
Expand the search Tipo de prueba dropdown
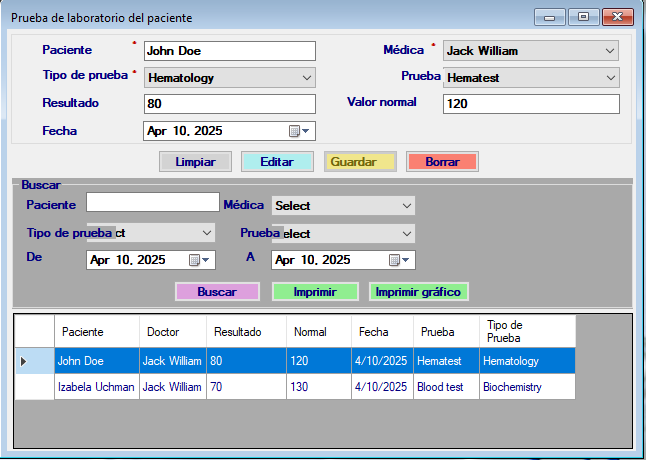tap(207, 233)
